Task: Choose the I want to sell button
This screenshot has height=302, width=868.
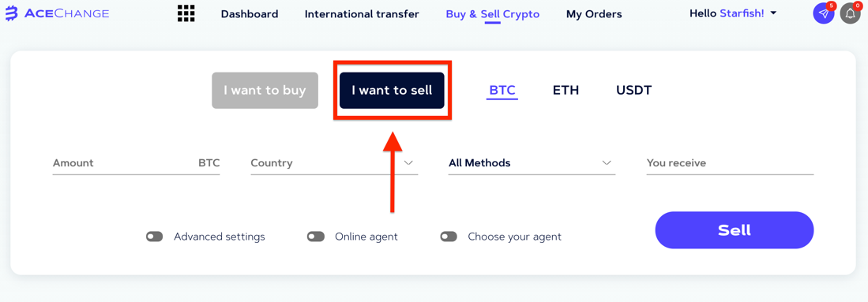Action: [392, 90]
